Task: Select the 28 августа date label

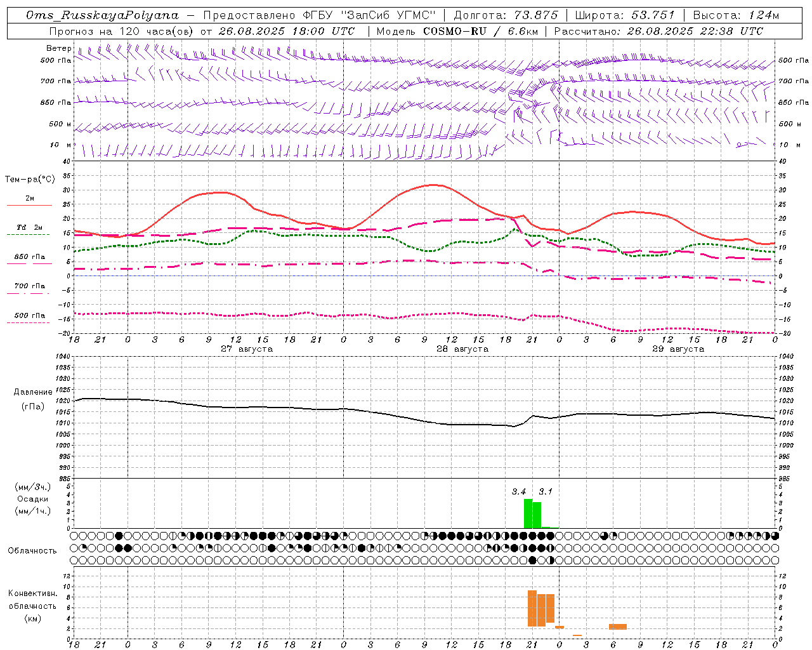Action: click(x=462, y=349)
